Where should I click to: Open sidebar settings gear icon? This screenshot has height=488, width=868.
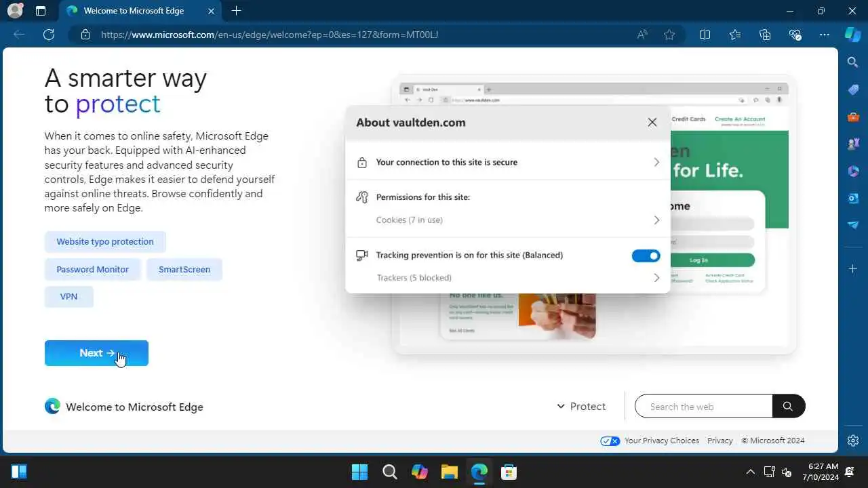click(853, 441)
